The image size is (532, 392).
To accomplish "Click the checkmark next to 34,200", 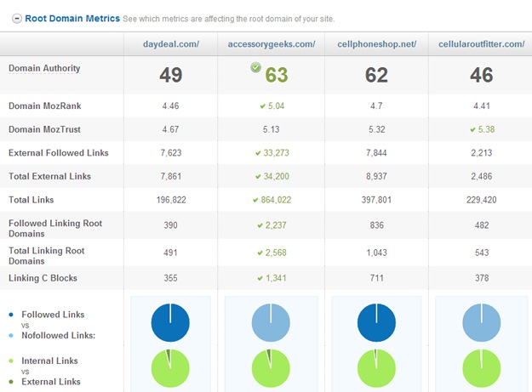I will click(258, 177).
